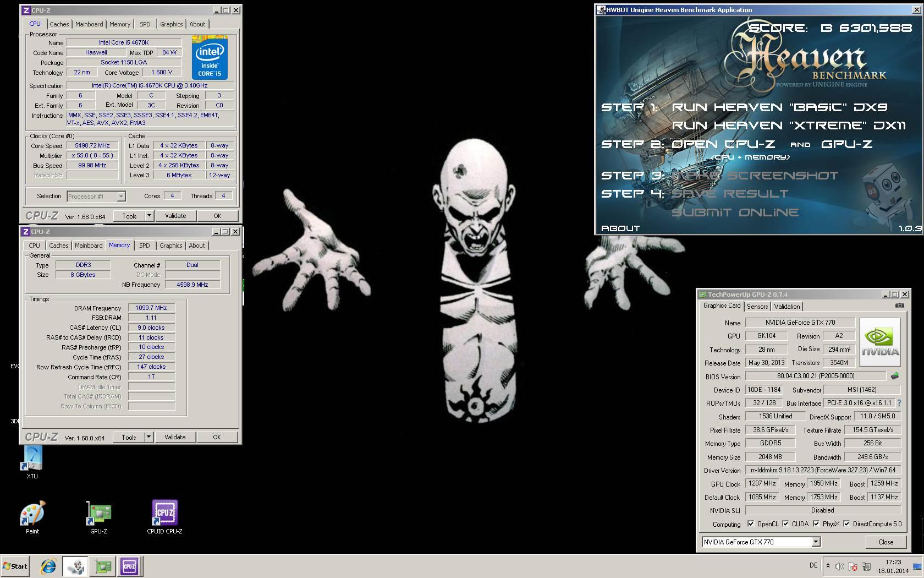Open Graphics tab in CPU-Z Memory window
The width and height of the screenshot is (924, 578).
pos(171,246)
